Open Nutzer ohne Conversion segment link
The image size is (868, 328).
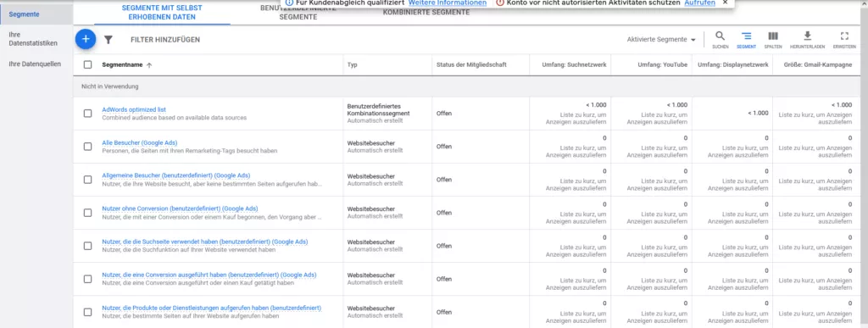pos(180,208)
